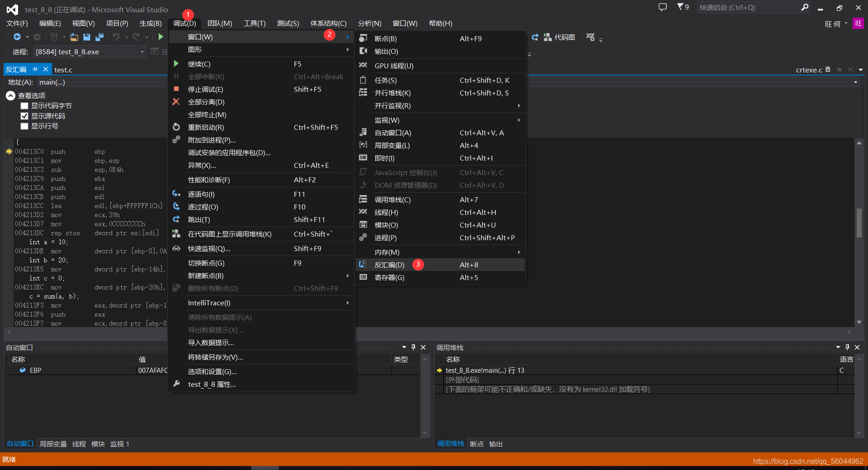This screenshot has height=470, width=868.
Task: Pin the Disassembly tab with pin icon
Action: (35, 69)
